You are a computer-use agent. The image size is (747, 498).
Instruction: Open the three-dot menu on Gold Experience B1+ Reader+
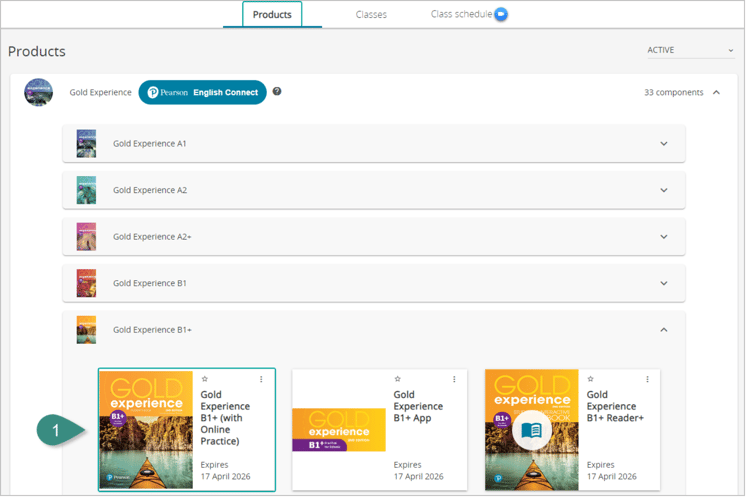pos(647,380)
